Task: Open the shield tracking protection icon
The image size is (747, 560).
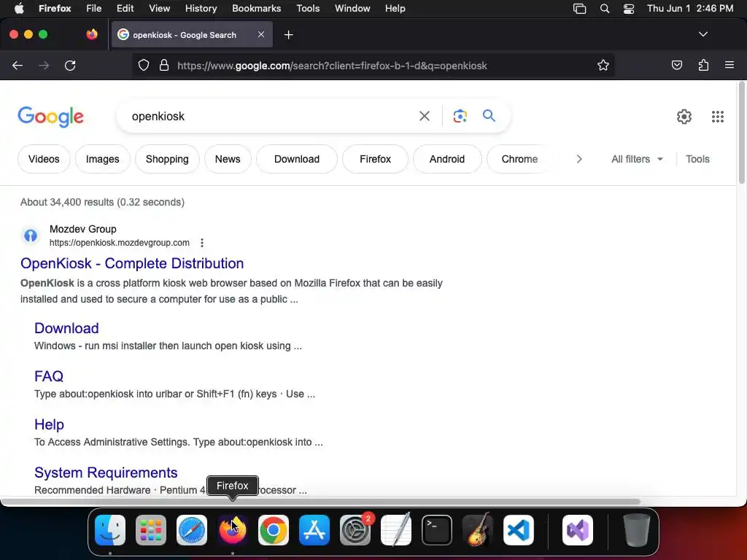Action: click(x=144, y=65)
